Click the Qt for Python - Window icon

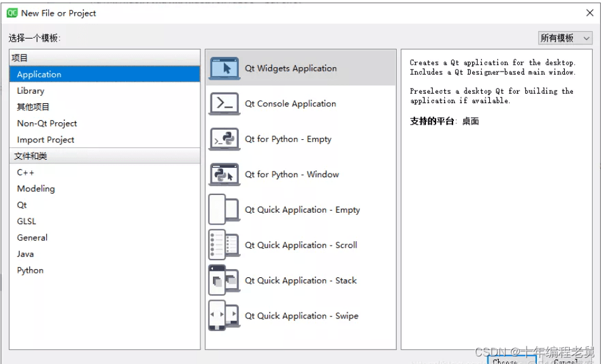[224, 174]
